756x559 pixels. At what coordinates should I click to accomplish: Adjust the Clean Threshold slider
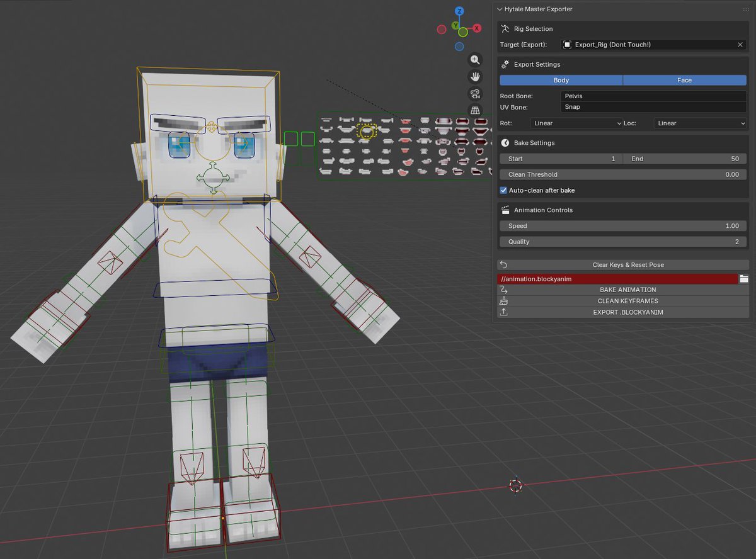(x=623, y=174)
